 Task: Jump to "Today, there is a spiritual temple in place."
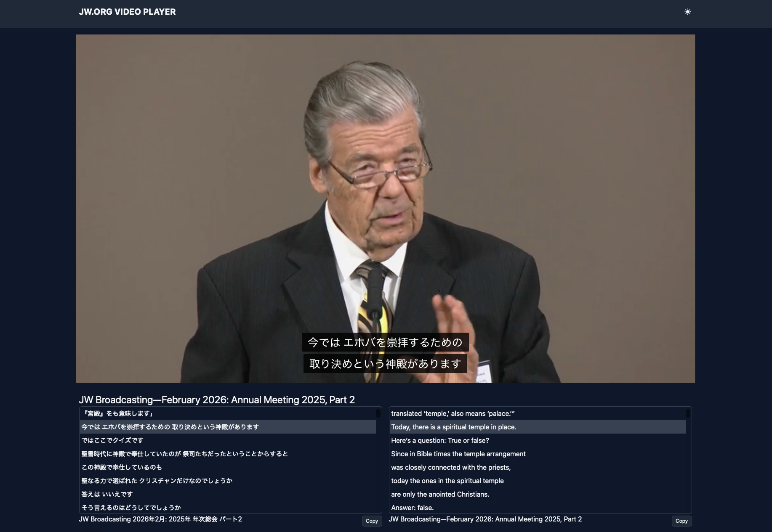pos(453,427)
